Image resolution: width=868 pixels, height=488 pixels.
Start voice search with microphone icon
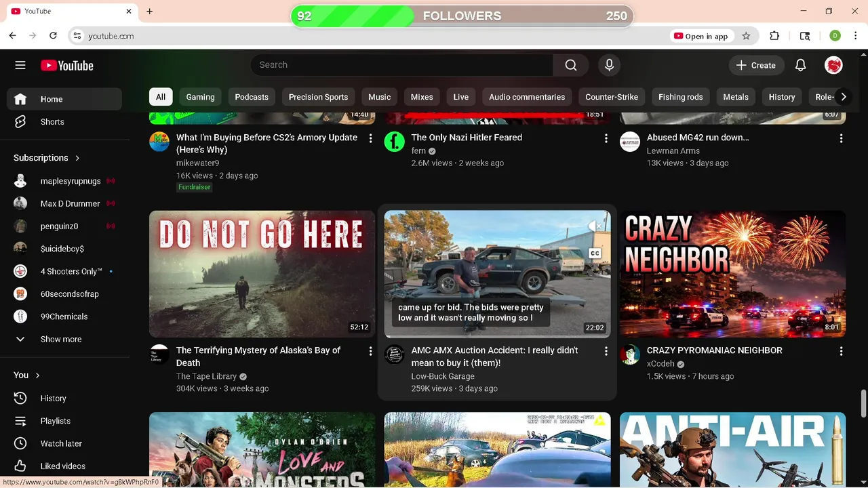[609, 65]
